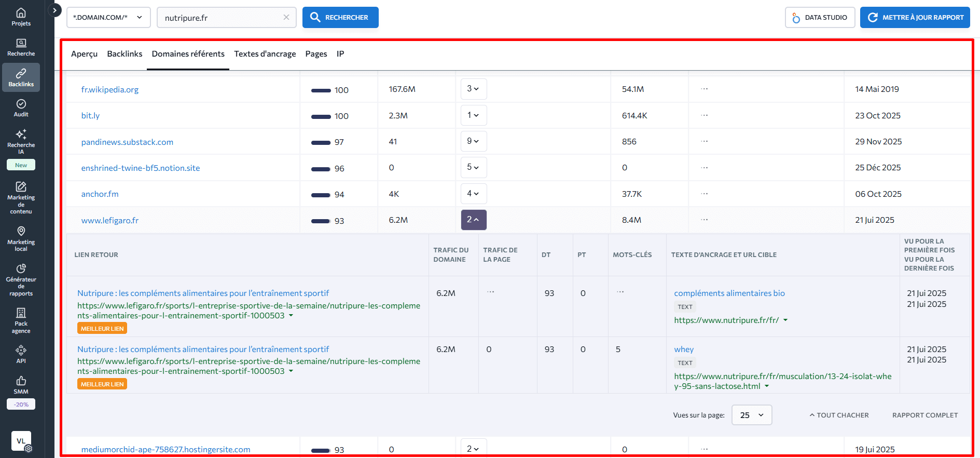Open the *.DOMAIN.COM/* scope dropdown

[x=108, y=17]
